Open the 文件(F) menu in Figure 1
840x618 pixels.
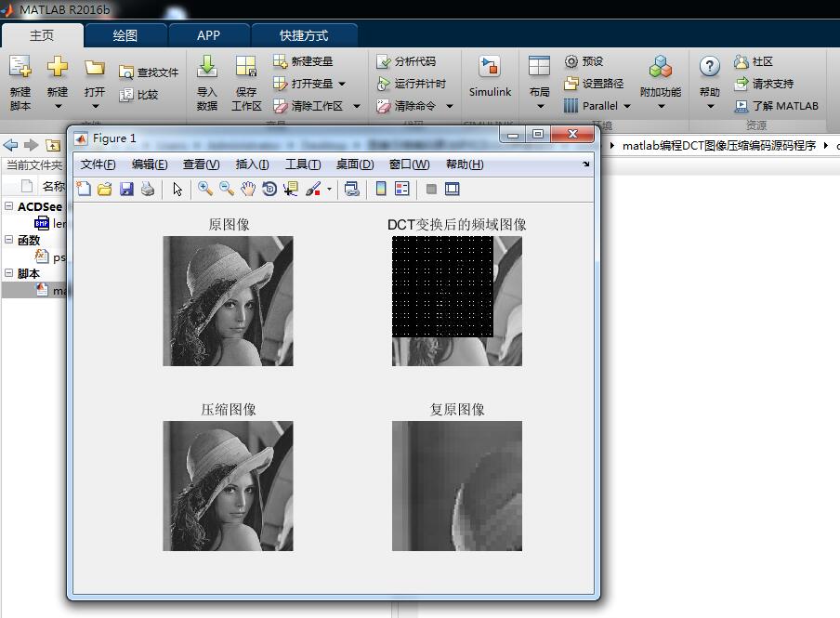[x=98, y=164]
